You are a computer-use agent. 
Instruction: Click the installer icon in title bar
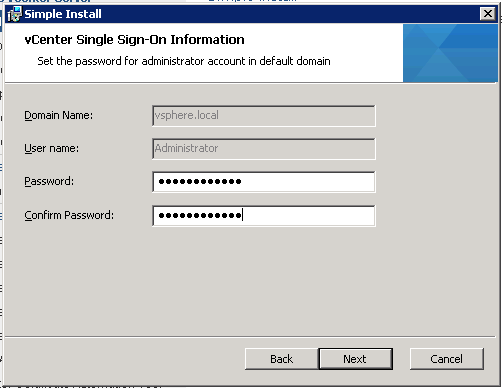tap(14, 14)
